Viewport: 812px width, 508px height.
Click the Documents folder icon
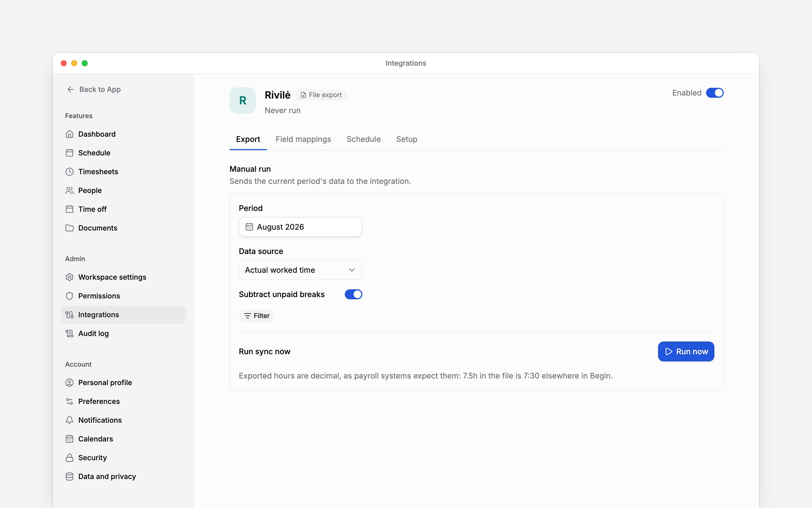pyautogui.click(x=70, y=228)
